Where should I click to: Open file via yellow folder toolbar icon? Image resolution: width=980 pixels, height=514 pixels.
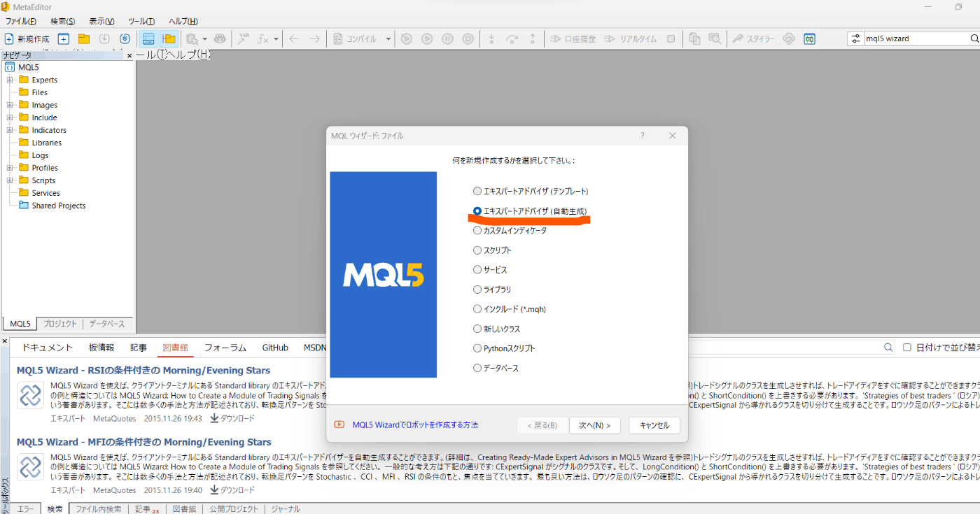[x=84, y=39]
